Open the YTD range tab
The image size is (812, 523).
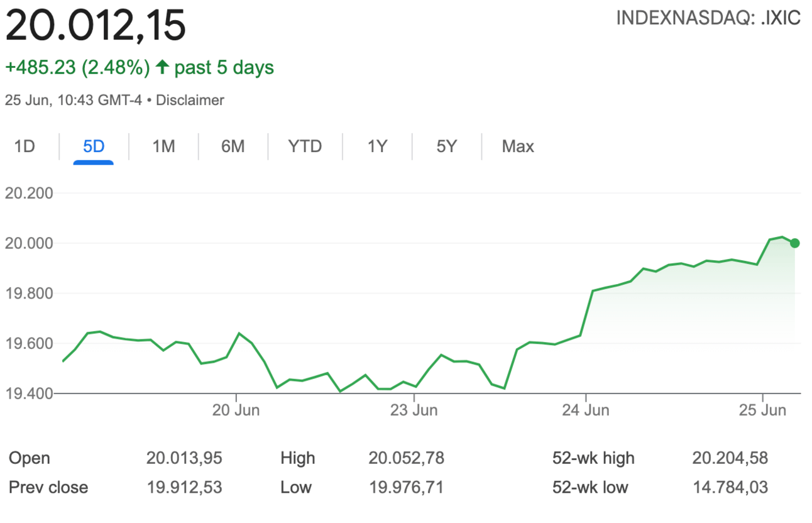click(305, 146)
